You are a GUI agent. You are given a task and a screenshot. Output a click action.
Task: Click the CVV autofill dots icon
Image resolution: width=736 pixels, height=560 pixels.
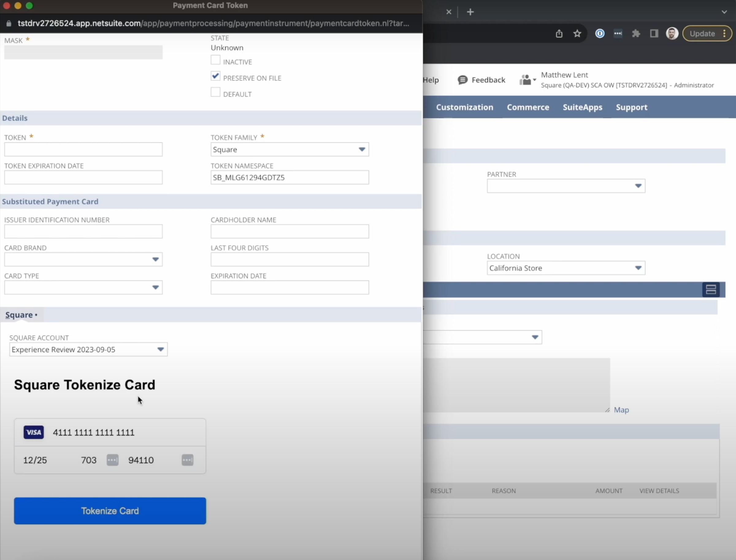[x=112, y=460]
